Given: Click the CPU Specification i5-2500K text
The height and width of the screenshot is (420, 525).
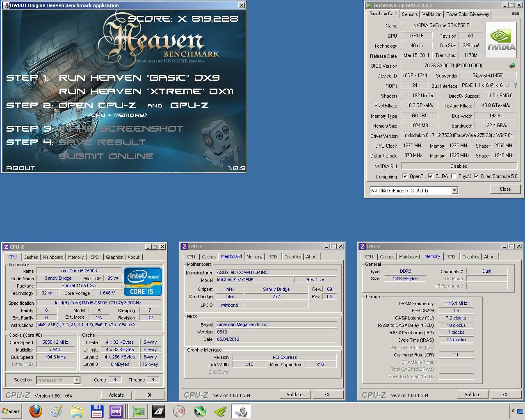Looking at the screenshot, I should click(x=99, y=303).
